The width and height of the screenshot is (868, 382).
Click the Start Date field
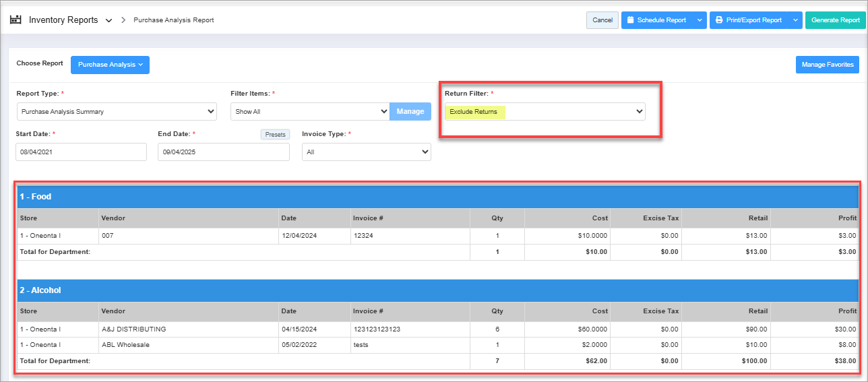81,152
